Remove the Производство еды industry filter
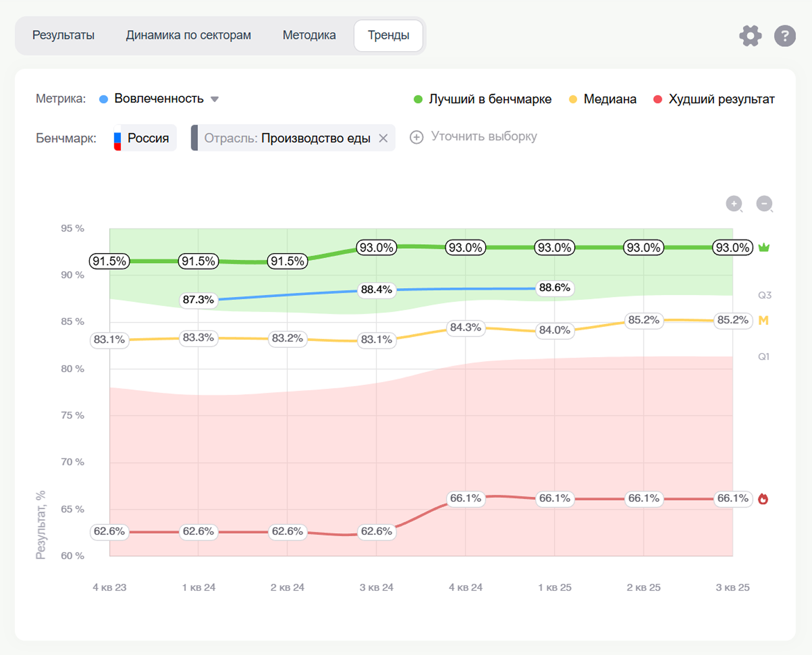 383,138
